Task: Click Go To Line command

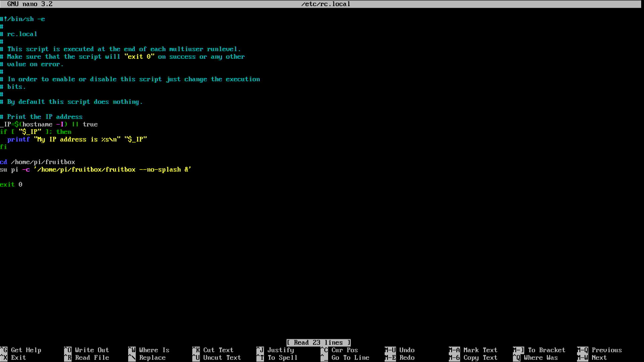Action: pos(350,358)
